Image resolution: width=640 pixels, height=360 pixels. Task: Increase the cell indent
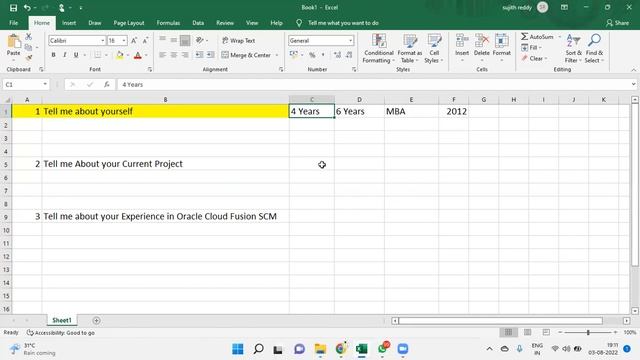(210, 55)
